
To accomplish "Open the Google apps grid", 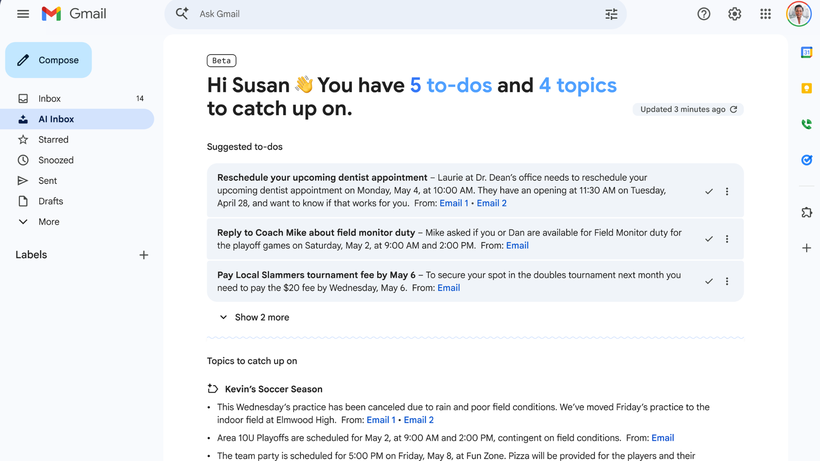I will click(x=766, y=14).
